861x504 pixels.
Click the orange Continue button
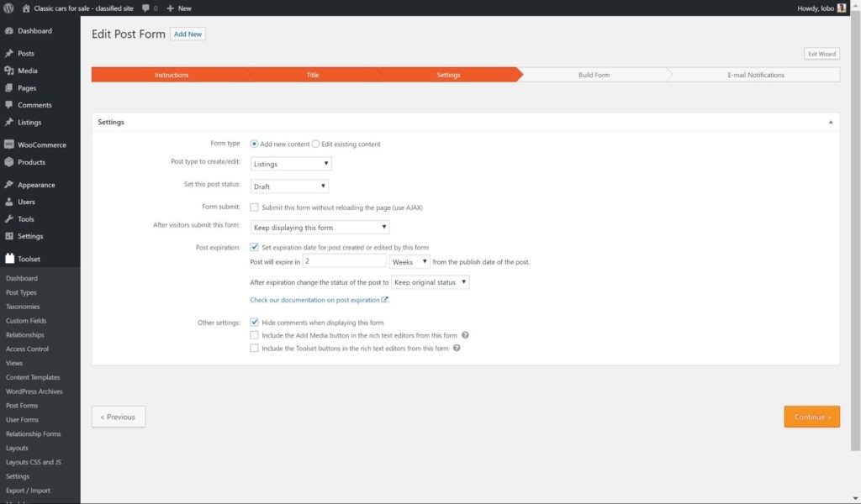(x=811, y=417)
